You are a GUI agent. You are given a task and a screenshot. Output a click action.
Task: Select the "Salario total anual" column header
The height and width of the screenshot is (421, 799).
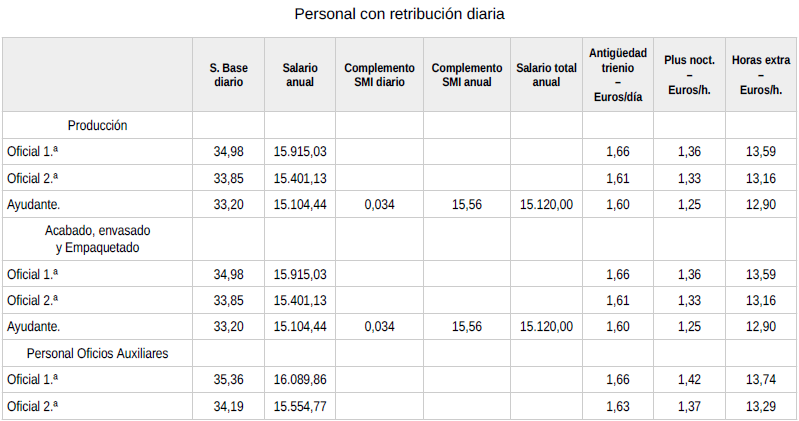546,75
